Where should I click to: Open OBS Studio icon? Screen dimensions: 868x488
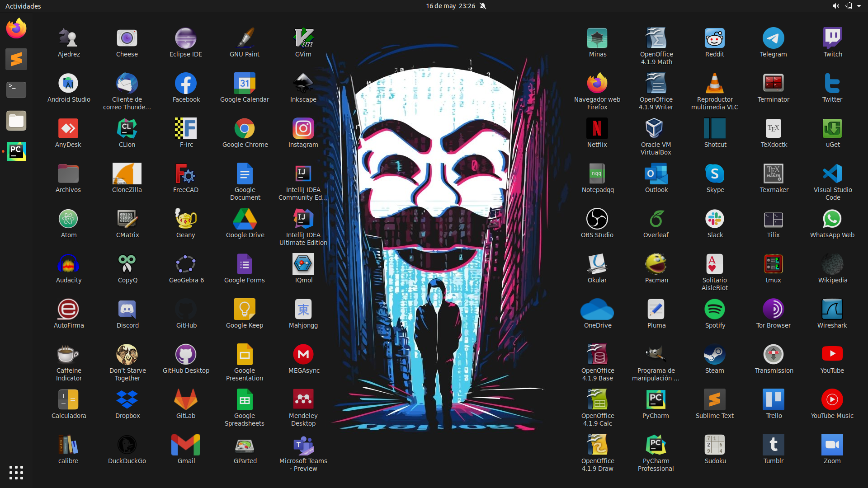click(597, 220)
